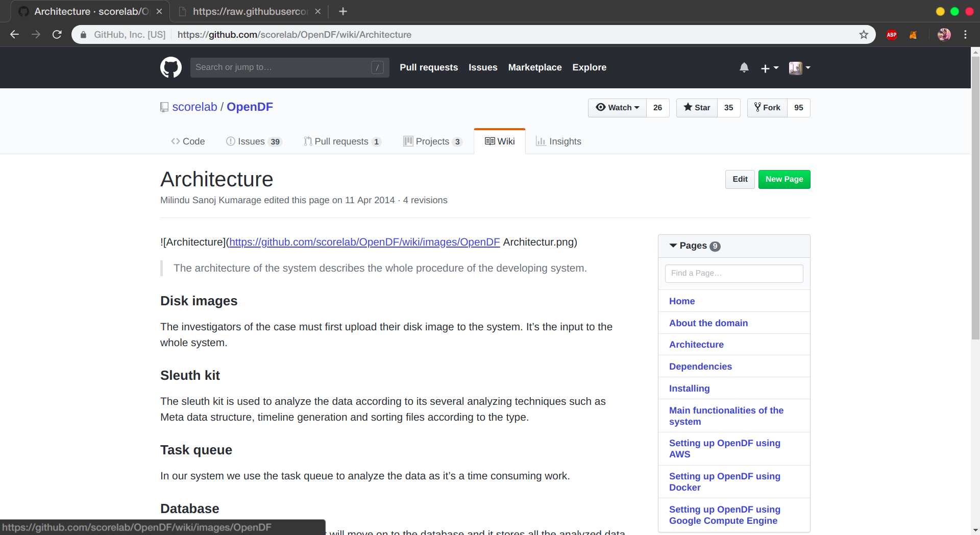The width and height of the screenshot is (980, 535).
Task: Switch to the Projects tab
Action: coord(433,141)
